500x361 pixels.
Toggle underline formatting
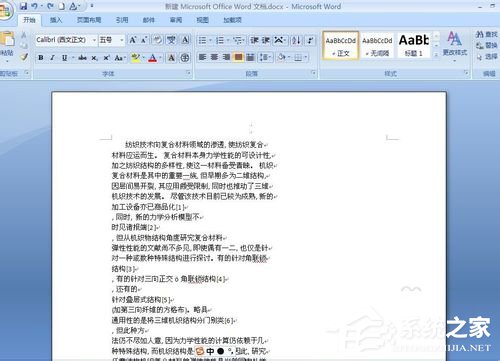click(x=64, y=58)
